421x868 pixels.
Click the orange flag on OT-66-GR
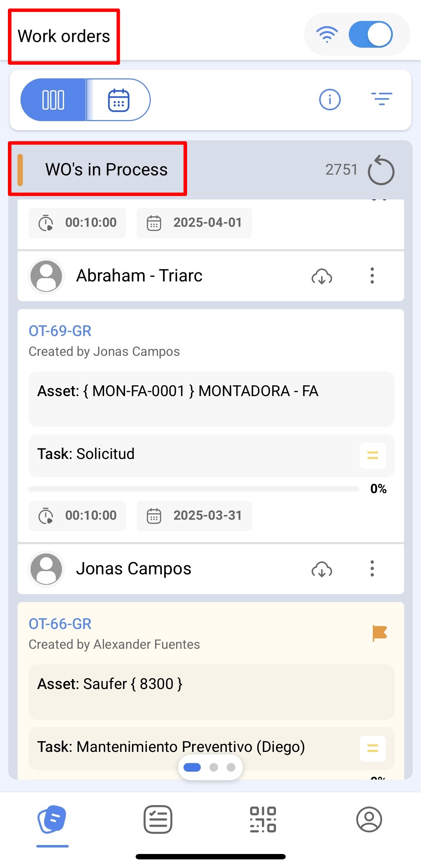point(380,633)
